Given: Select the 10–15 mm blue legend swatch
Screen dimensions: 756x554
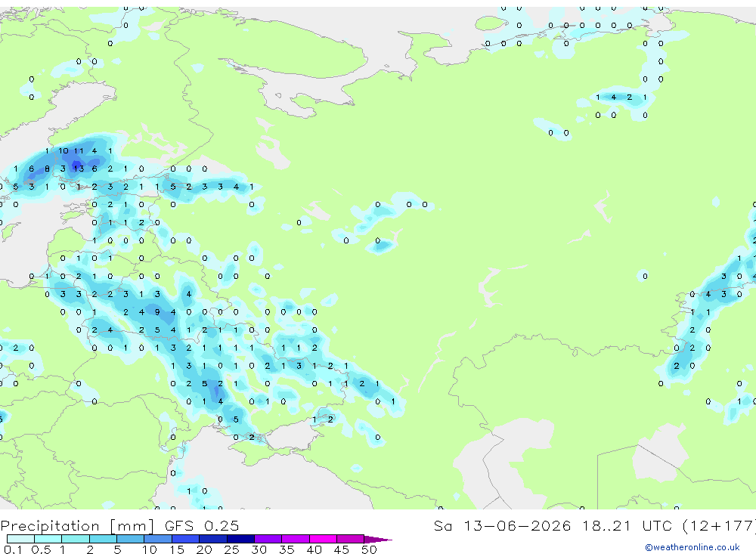Looking at the screenshot, I should click(158, 539).
